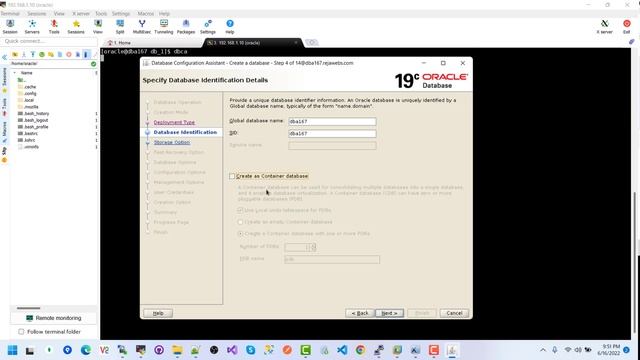Collapse the Name column tree arrow
This screenshot has height=360, width=640.
coord(15,73)
